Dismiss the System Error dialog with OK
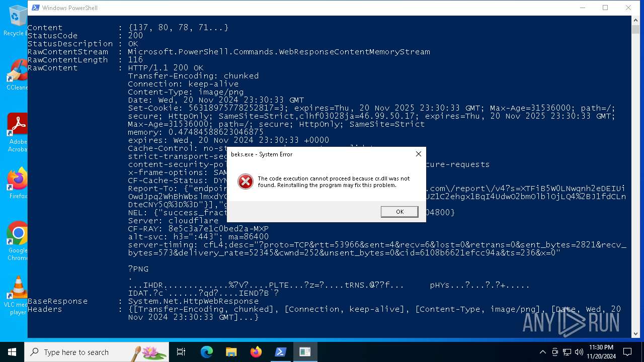 [399, 212]
